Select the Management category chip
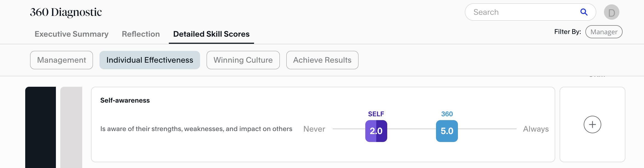Image resolution: width=644 pixels, height=168 pixels. [x=61, y=60]
